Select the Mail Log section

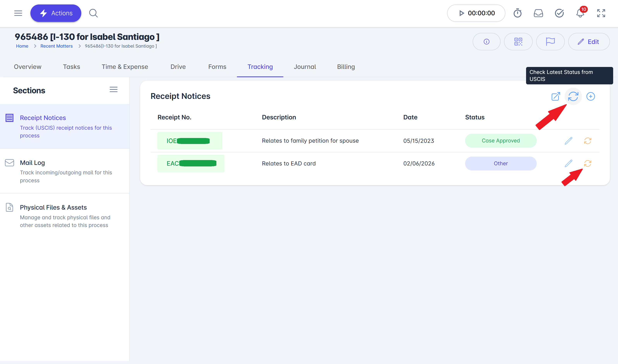[32, 163]
